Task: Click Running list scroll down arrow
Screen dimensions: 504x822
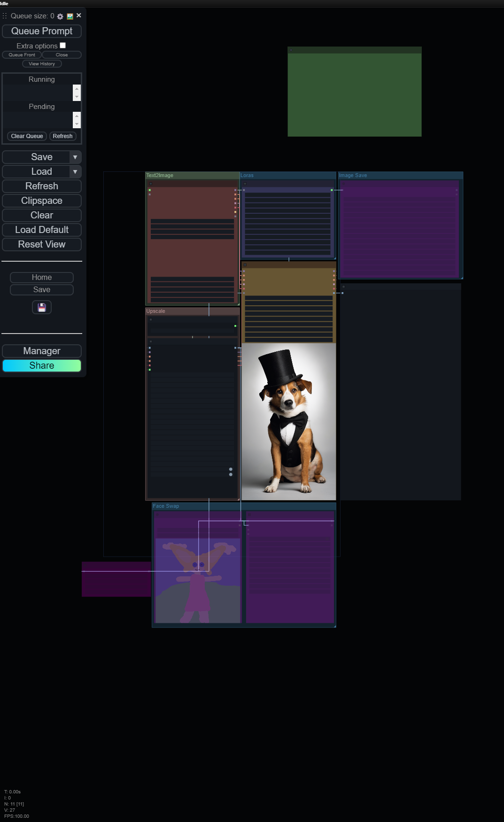Action: [77, 97]
